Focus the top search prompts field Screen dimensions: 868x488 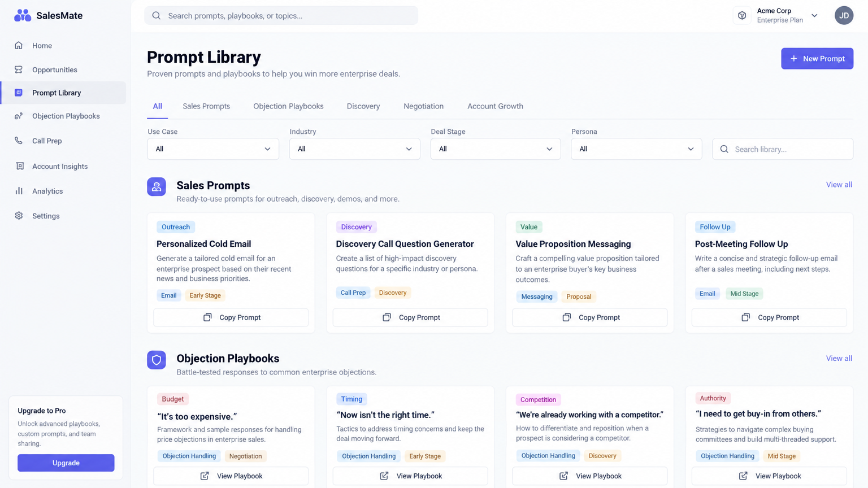pos(281,16)
